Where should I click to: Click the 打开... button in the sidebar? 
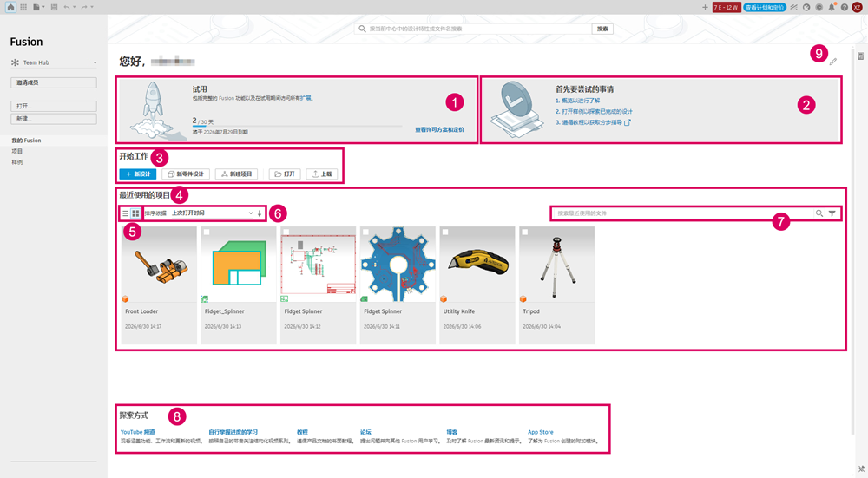[54, 106]
